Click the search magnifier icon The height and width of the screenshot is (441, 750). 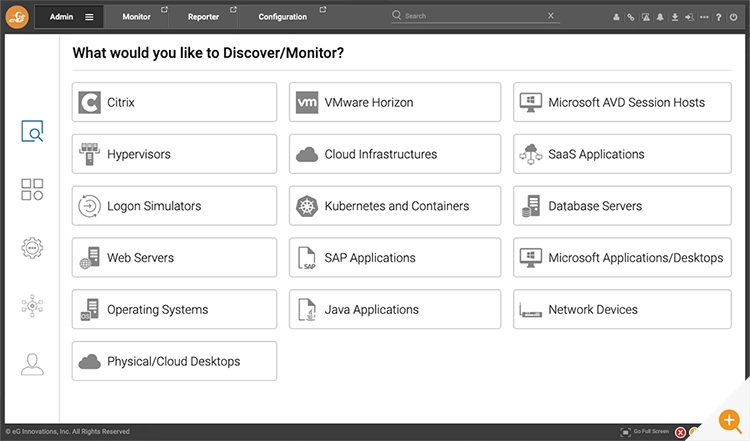click(397, 15)
